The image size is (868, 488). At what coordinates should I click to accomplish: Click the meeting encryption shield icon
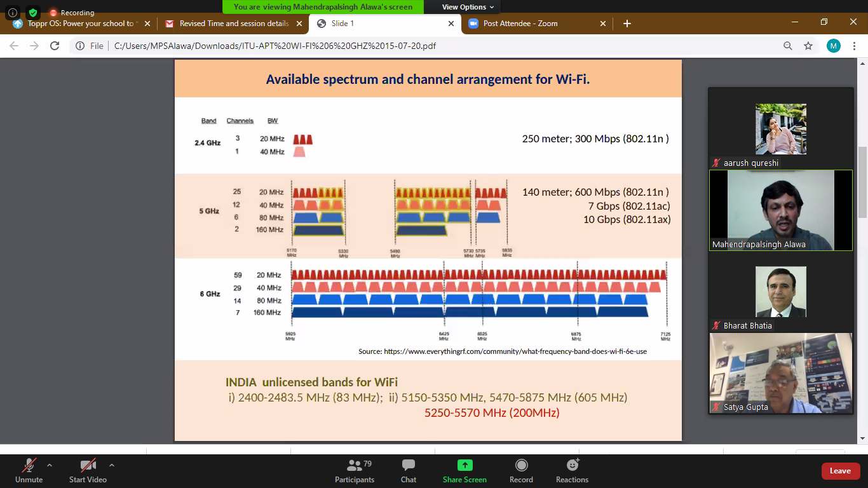[x=33, y=12]
